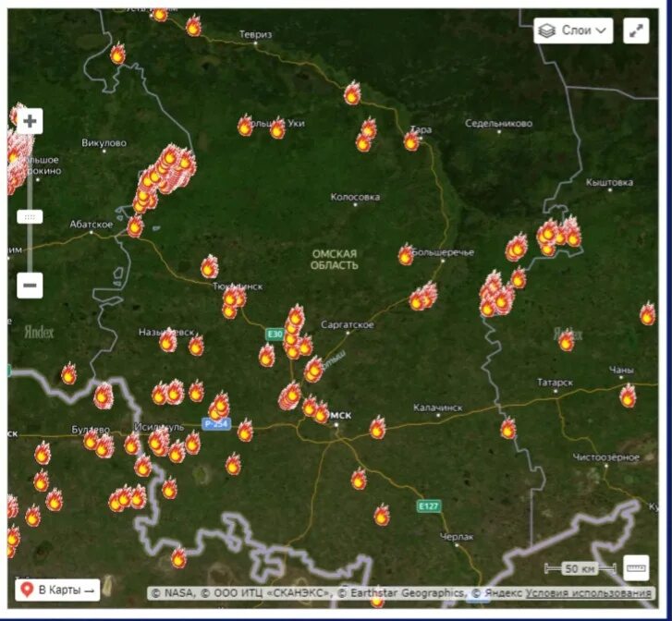Click fire marker left of Большие Уки
The width and height of the screenshot is (672, 621).
tap(245, 126)
